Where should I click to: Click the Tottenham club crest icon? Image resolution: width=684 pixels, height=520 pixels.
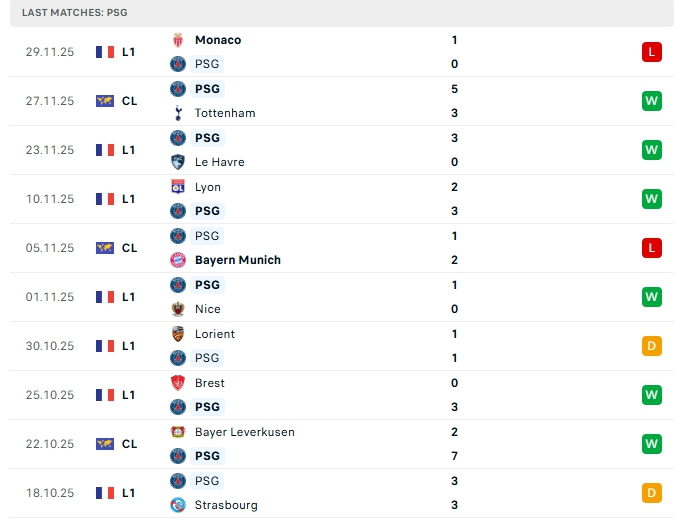178,113
